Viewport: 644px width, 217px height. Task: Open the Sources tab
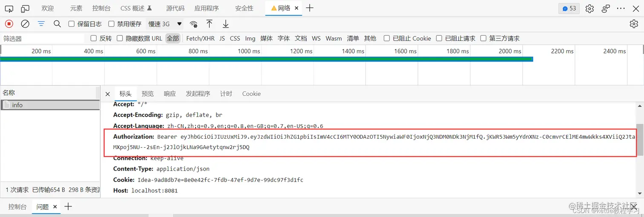point(175,8)
